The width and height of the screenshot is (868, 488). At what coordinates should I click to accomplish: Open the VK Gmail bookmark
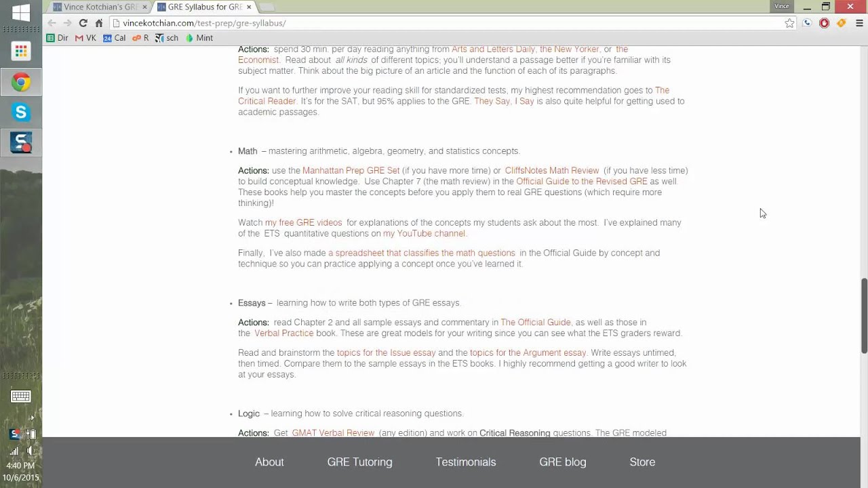point(85,38)
